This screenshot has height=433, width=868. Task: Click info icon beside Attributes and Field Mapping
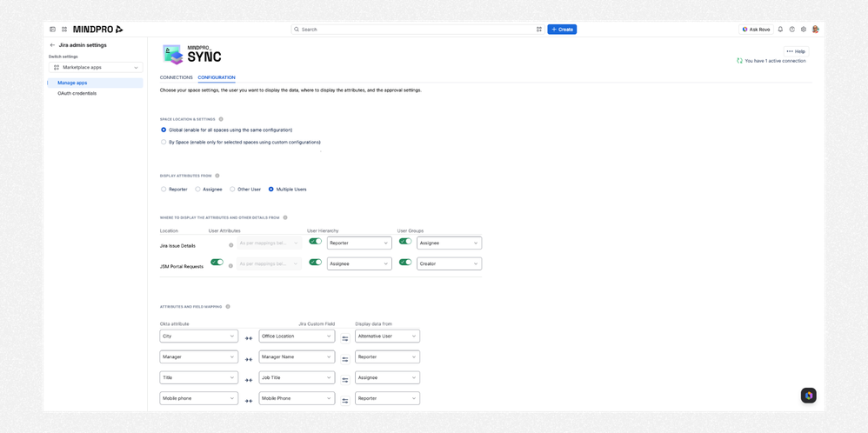pyautogui.click(x=228, y=306)
